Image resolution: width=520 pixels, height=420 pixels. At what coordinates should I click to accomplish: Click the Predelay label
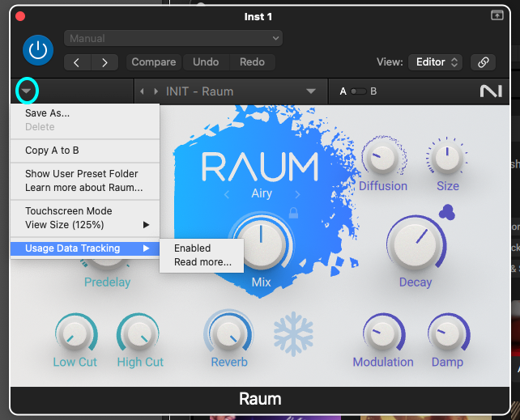107,282
